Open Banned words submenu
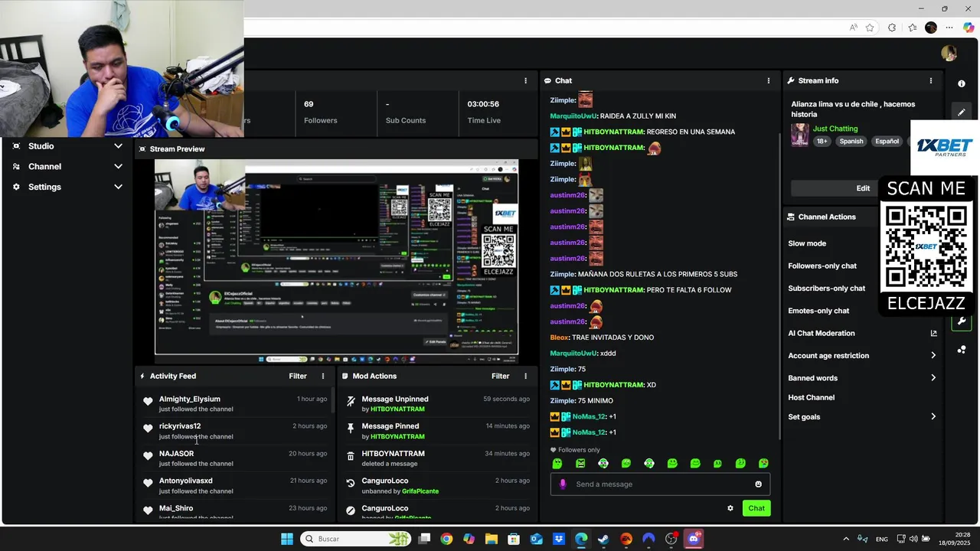980x551 pixels. [x=862, y=378]
